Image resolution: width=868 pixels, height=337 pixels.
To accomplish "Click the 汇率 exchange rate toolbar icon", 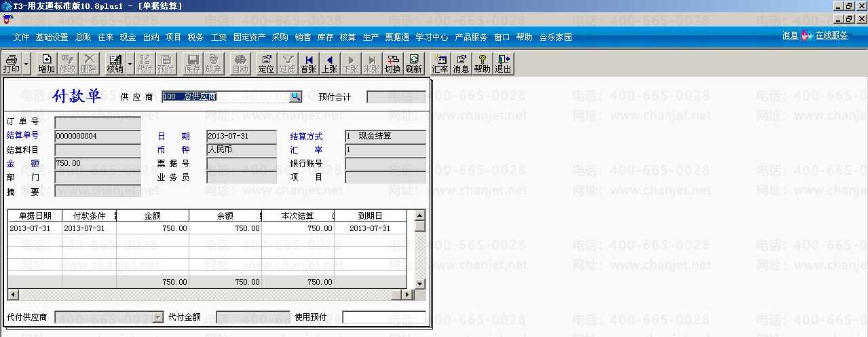I will click(440, 64).
